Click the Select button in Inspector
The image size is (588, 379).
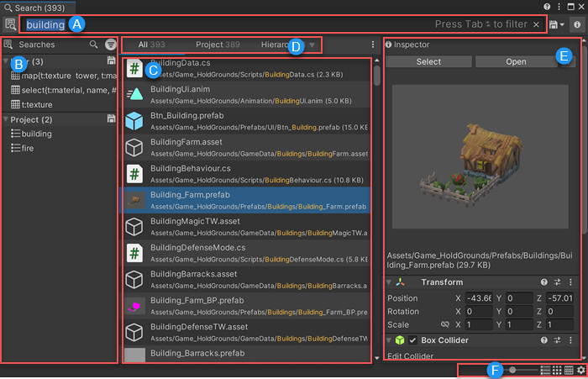click(x=428, y=61)
